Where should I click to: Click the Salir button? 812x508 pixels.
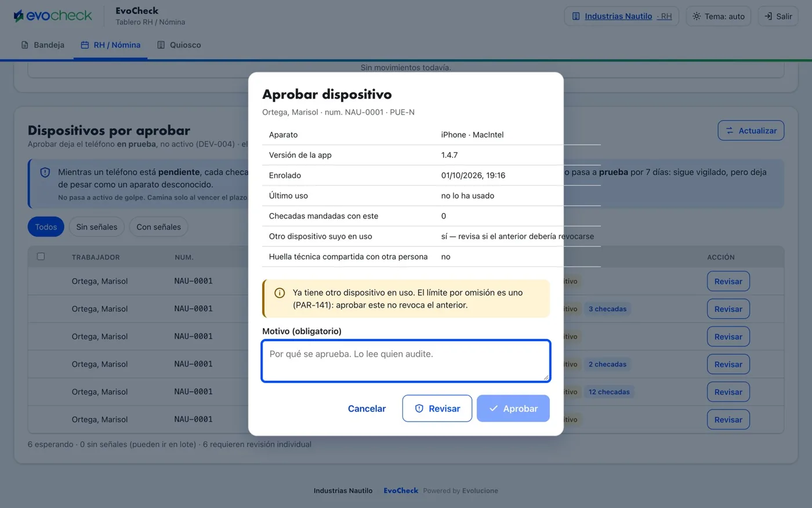pos(778,16)
